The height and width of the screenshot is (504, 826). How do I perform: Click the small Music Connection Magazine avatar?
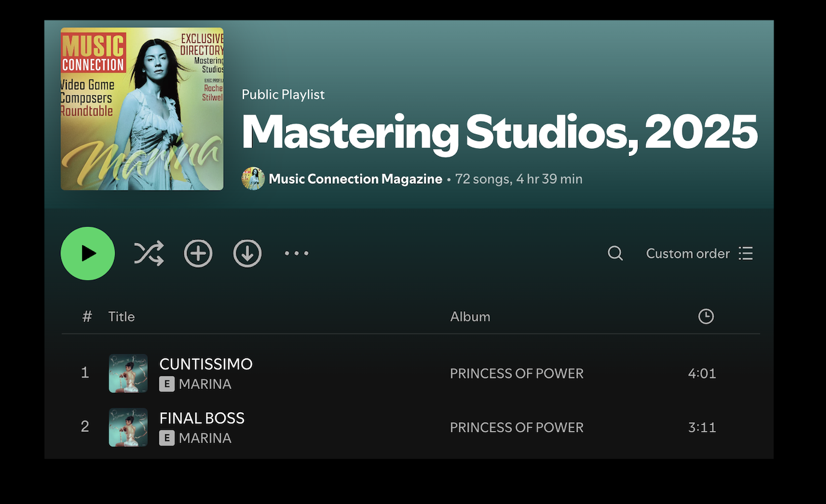click(253, 179)
